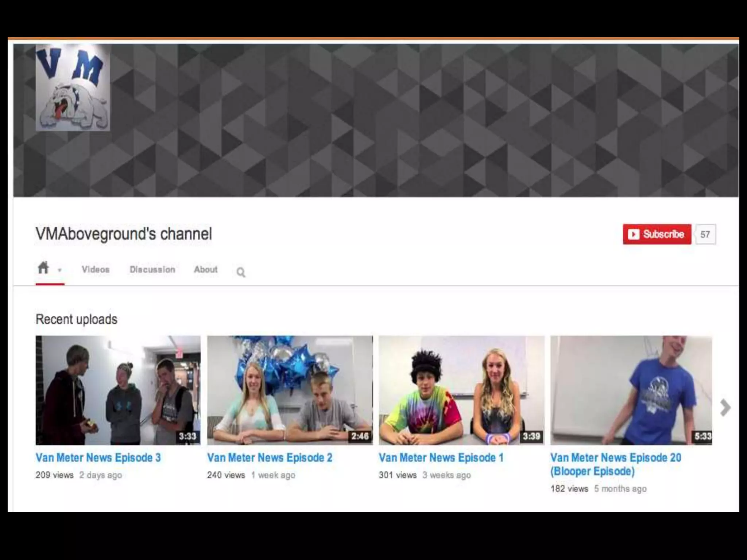Click the channel search magnifier icon
The image size is (747, 560).
point(241,272)
